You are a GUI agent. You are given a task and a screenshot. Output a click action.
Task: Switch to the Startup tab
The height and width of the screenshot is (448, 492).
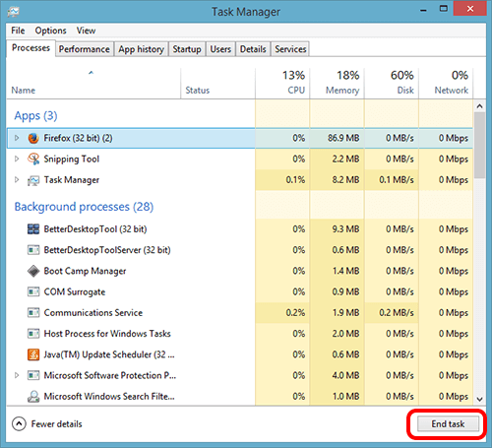187,49
